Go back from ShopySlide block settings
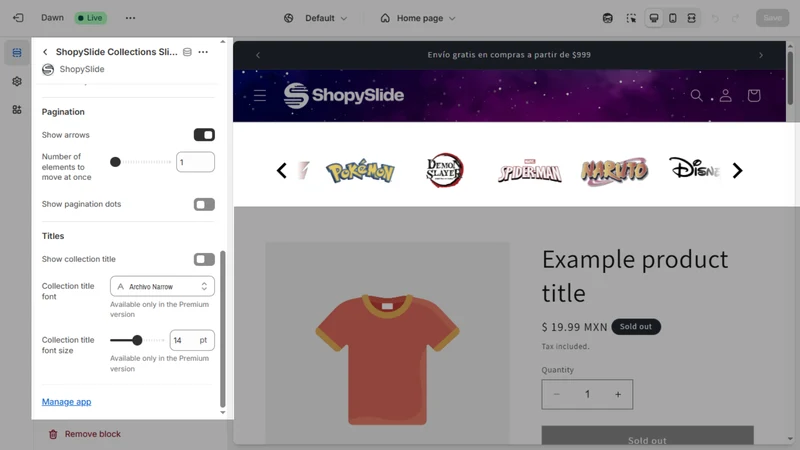 pyautogui.click(x=45, y=52)
